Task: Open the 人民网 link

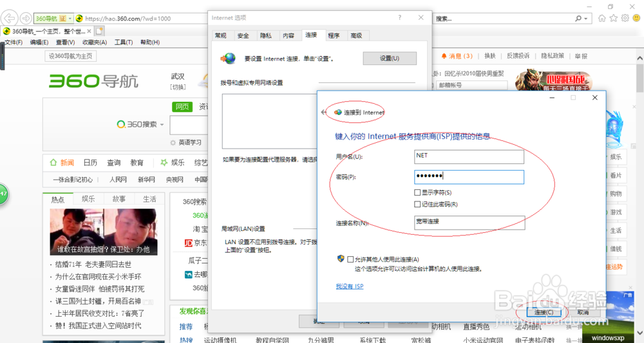Action: (118, 180)
